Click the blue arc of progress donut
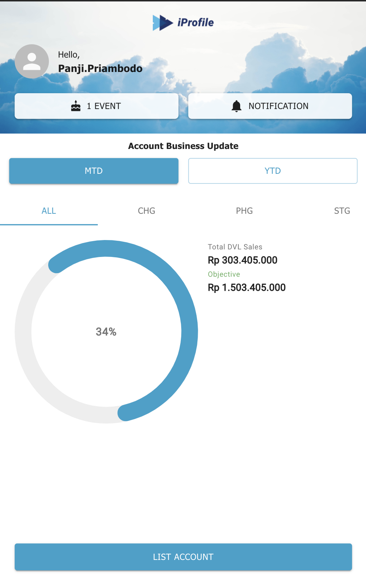Viewport: 366px width, 588px height. point(189,331)
